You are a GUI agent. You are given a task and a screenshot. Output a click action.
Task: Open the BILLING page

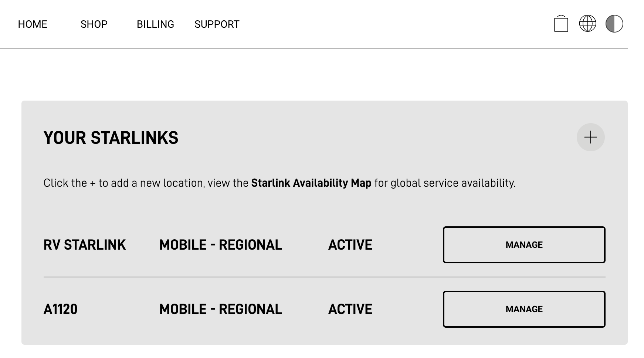pyautogui.click(x=155, y=24)
